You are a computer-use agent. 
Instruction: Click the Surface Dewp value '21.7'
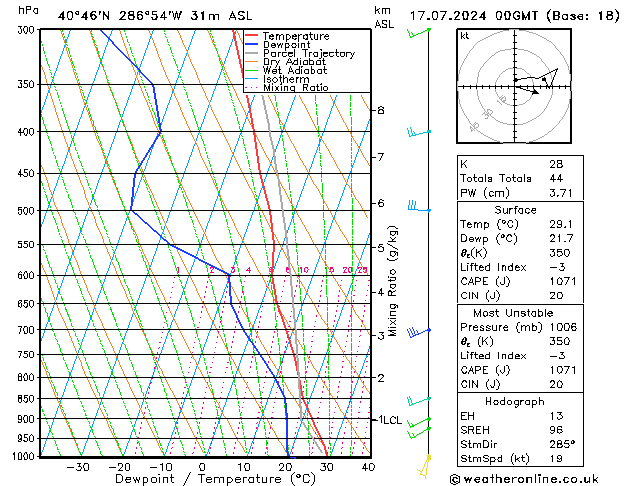561,239
